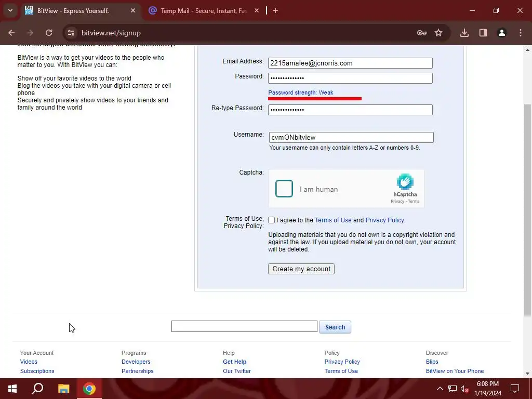The image size is (532, 399).
Task: Toggle the Chrome side panel icon
Action: (x=483, y=33)
